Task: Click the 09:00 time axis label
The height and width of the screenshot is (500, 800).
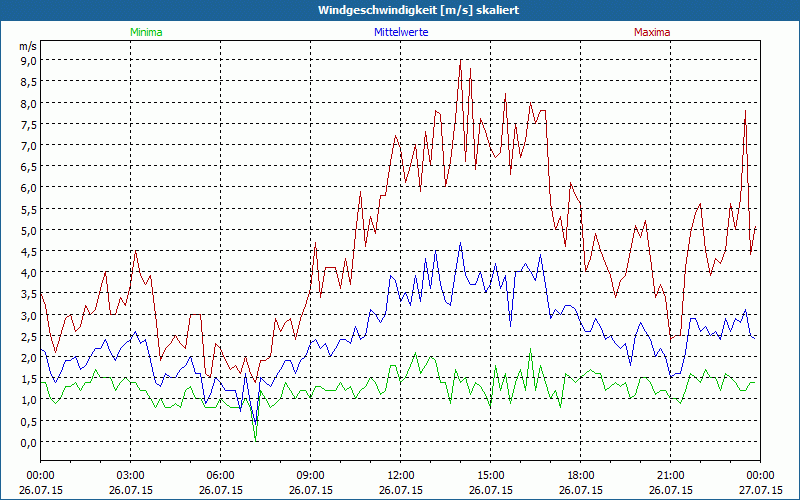Action: click(311, 475)
